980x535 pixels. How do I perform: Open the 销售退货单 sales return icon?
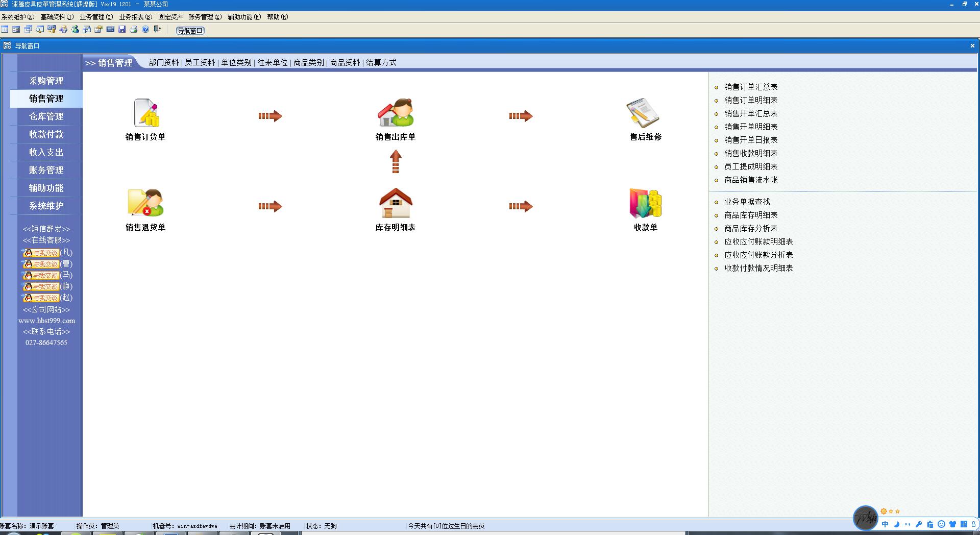(145, 204)
